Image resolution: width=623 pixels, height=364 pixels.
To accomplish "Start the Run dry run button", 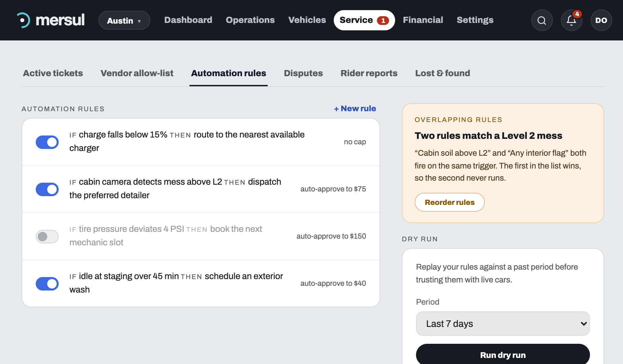I will [503, 355].
